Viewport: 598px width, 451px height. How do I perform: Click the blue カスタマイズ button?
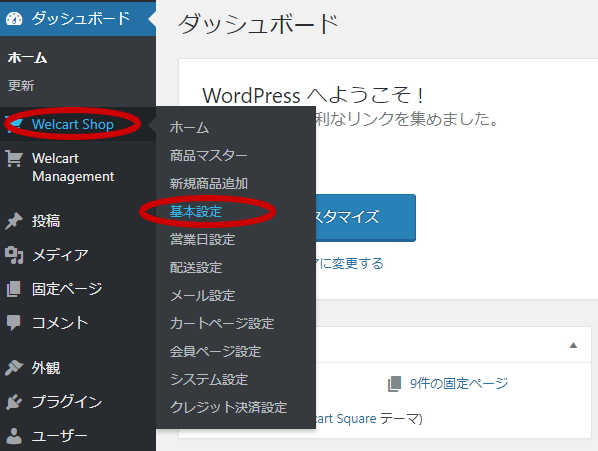(x=365, y=217)
